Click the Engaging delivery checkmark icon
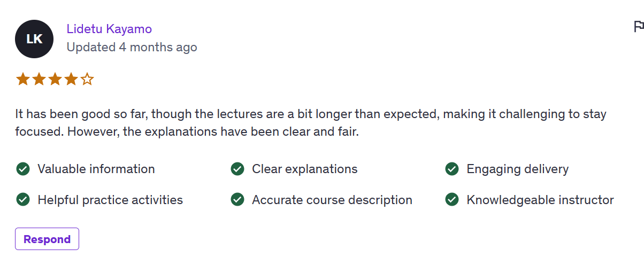 point(452,169)
